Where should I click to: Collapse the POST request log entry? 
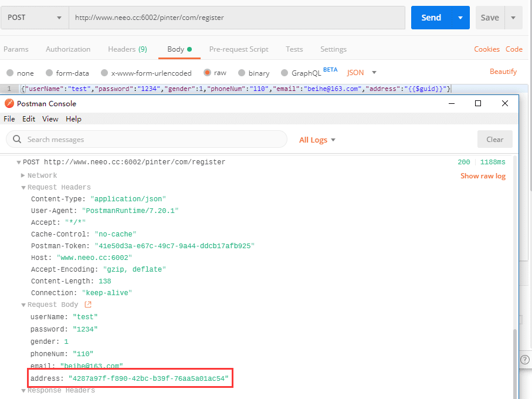(19, 162)
